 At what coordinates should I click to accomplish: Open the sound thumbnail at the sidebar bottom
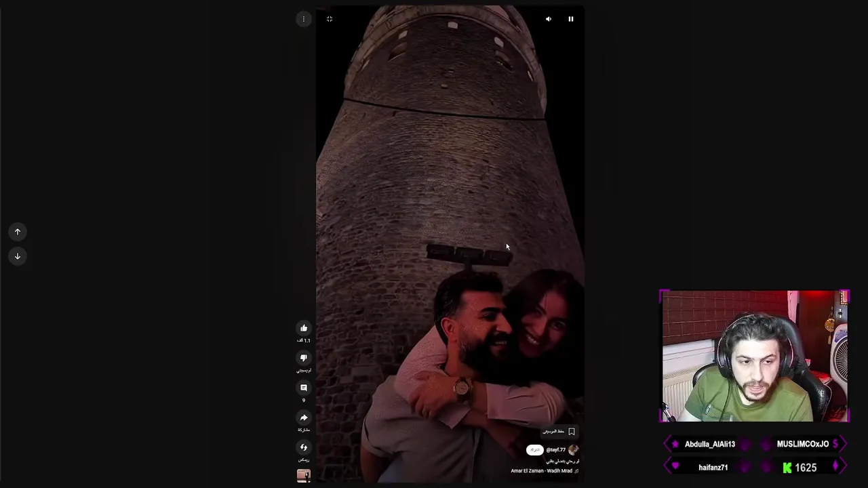tap(304, 476)
